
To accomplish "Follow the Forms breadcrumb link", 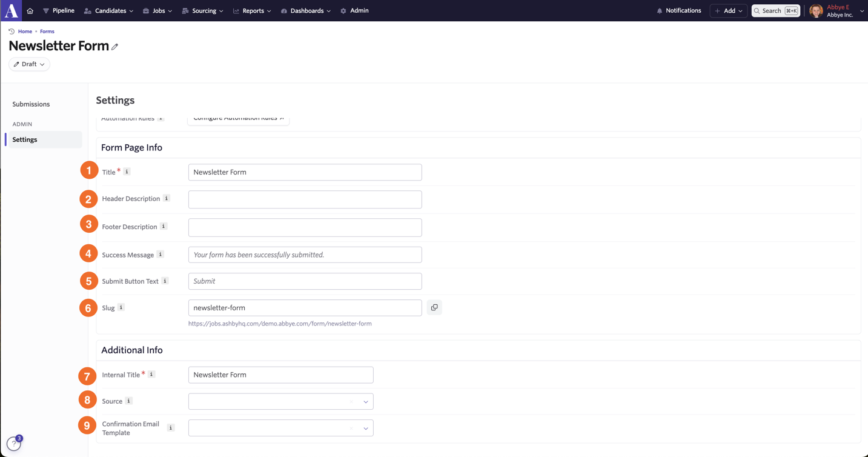I will click(47, 32).
